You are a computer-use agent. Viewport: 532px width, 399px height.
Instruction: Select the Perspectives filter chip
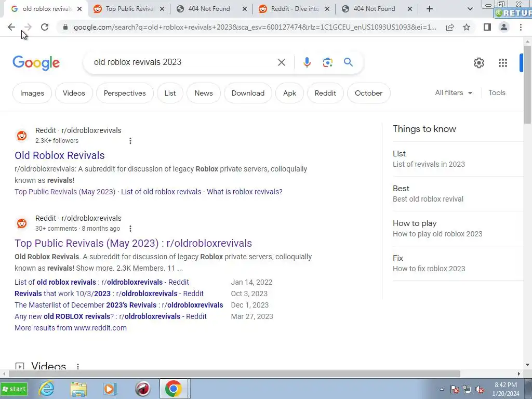pos(125,93)
